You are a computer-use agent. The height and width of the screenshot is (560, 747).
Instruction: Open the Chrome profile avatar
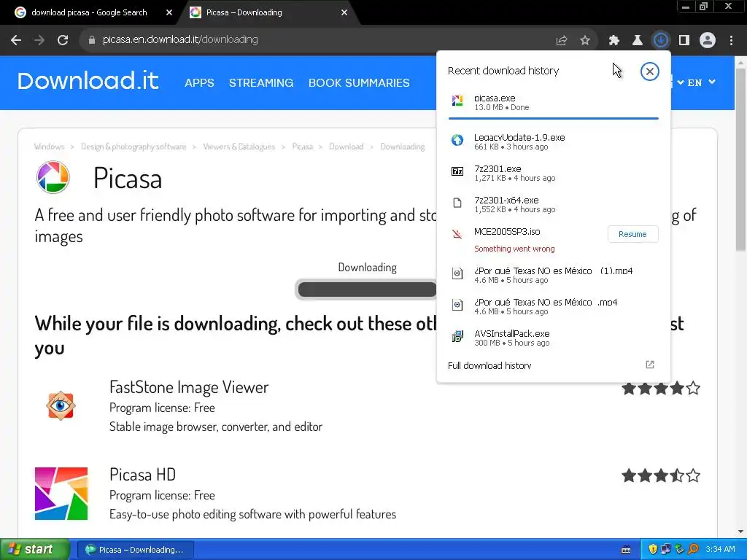tap(708, 41)
